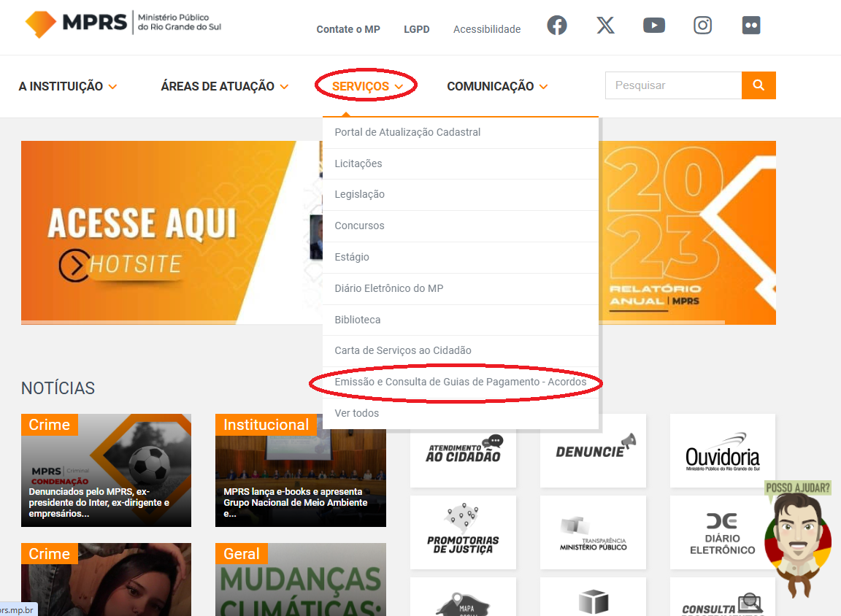
Task: Expand the Áreas de Atuação menu
Action: pos(224,86)
